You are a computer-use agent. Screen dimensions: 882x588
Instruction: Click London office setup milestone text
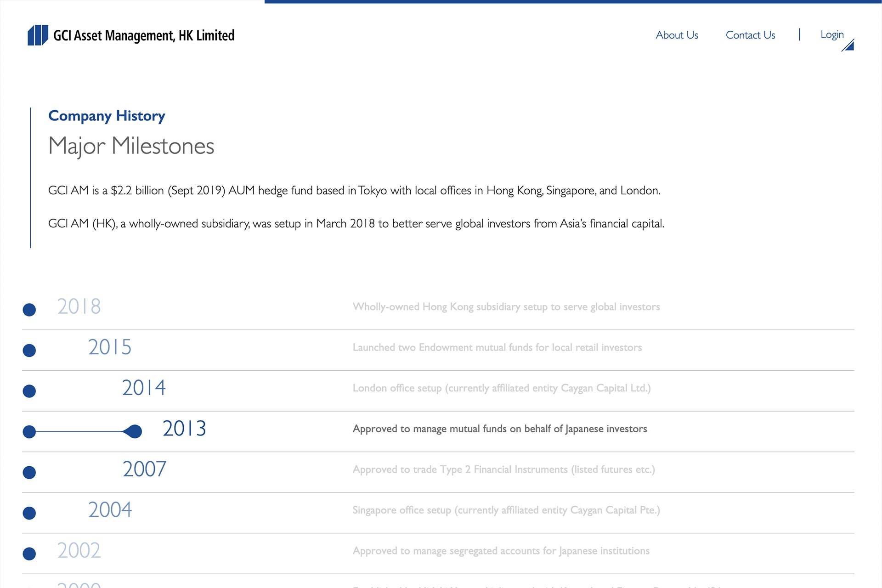(501, 388)
